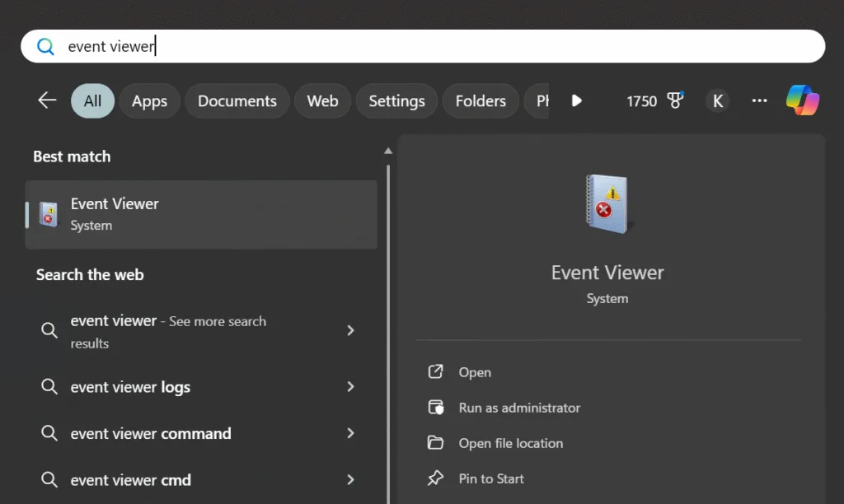This screenshot has height=504, width=844.
Task: Expand the event viewer cmd suggestion
Action: pos(350,479)
